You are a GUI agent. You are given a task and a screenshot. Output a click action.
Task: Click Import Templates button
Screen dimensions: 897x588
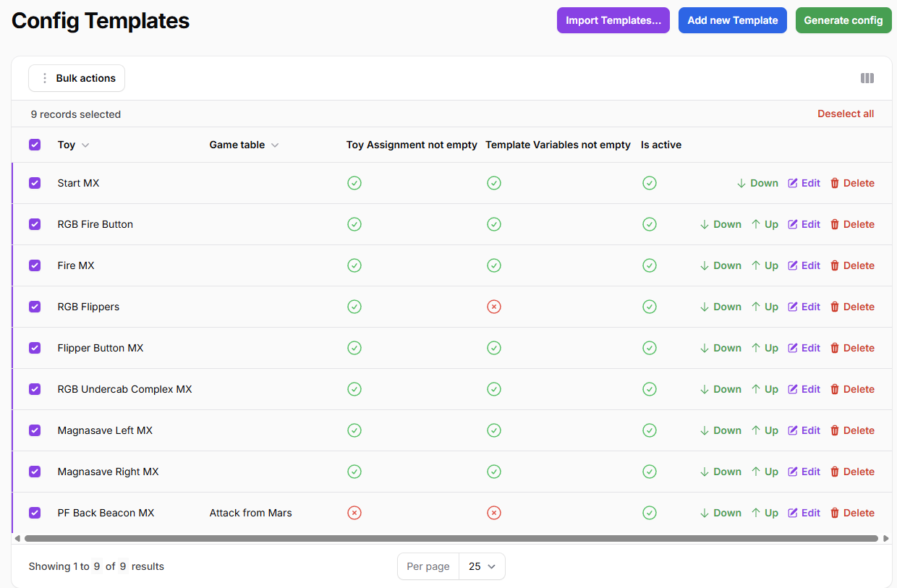point(613,20)
